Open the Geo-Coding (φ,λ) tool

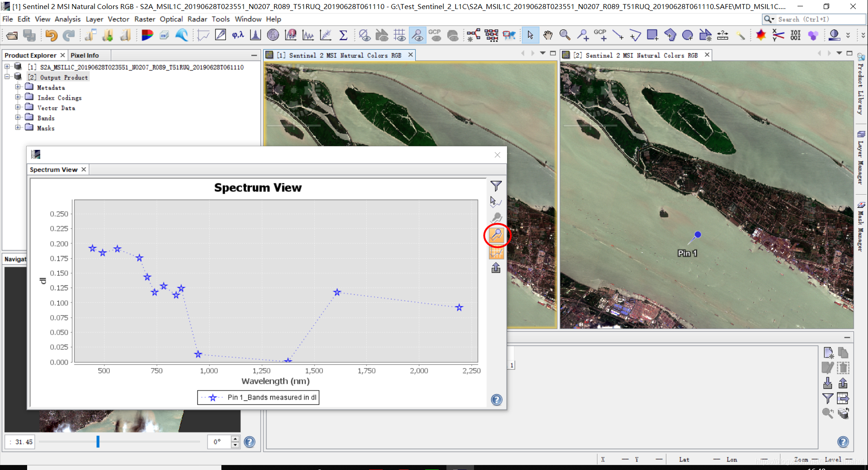(x=238, y=35)
